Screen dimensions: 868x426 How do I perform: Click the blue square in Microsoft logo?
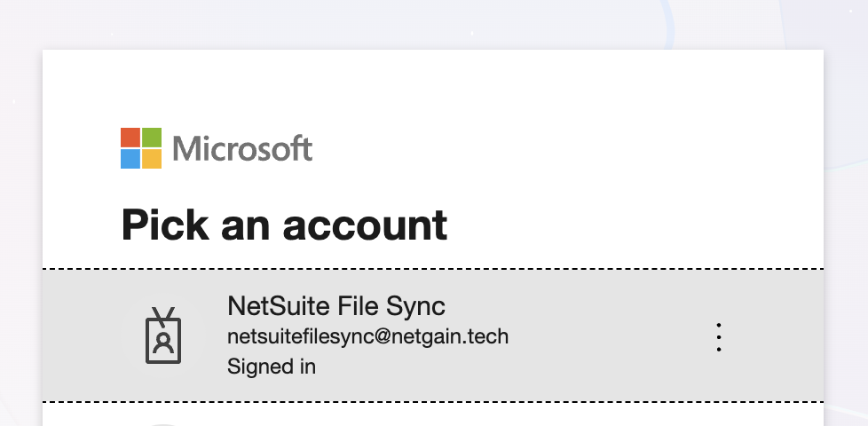(130, 159)
